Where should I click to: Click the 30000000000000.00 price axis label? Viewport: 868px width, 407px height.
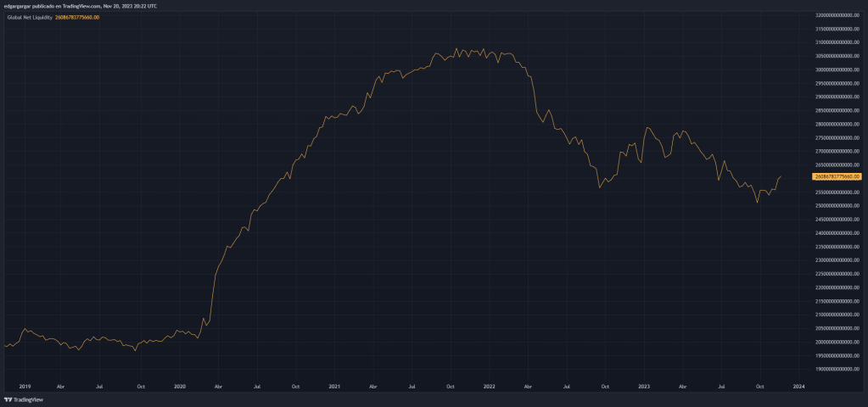837,70
